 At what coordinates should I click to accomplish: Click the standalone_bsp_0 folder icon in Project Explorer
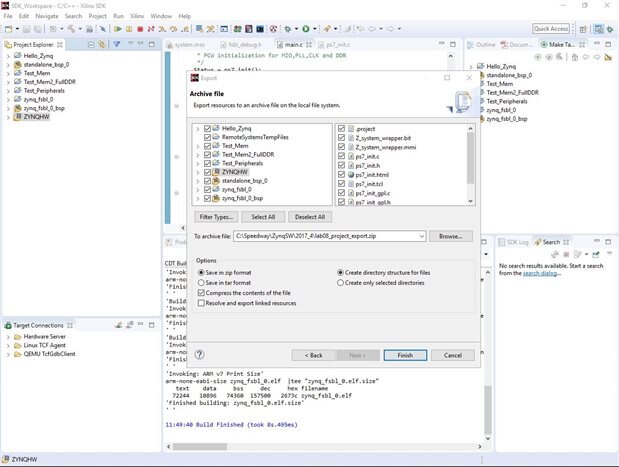(x=18, y=64)
